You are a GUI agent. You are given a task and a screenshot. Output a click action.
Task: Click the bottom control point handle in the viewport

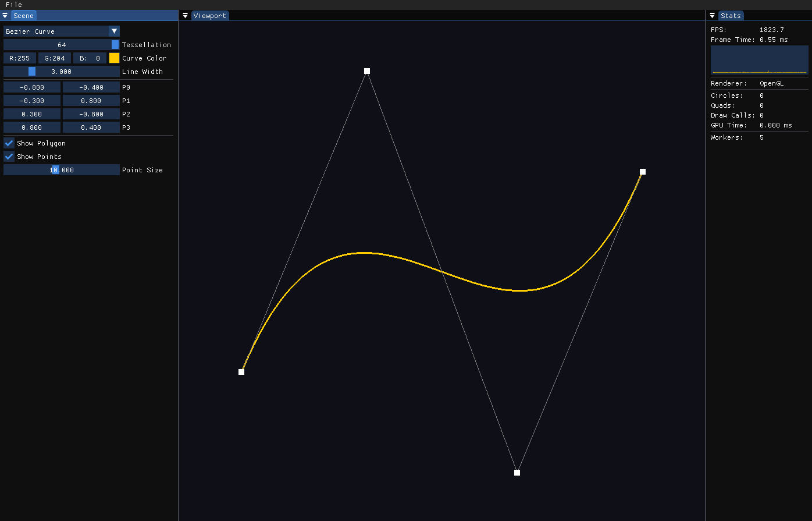(x=517, y=473)
